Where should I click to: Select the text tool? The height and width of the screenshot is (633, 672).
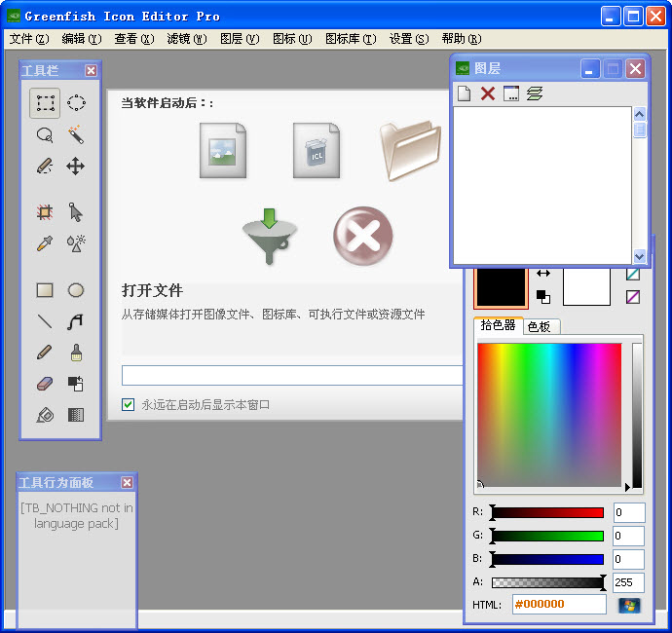point(76,321)
